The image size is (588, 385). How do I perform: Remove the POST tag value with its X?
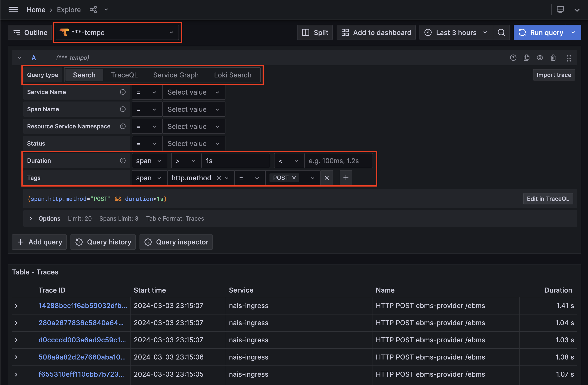click(294, 177)
